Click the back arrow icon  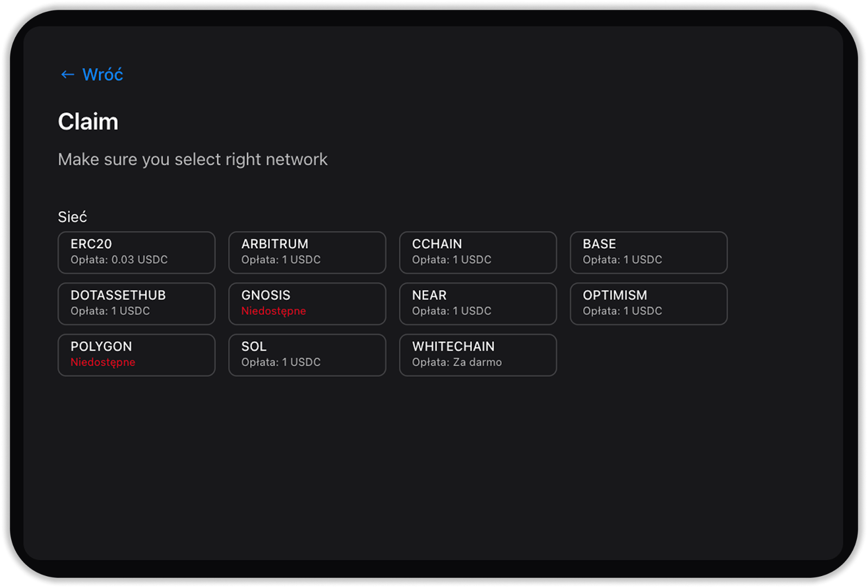point(67,74)
